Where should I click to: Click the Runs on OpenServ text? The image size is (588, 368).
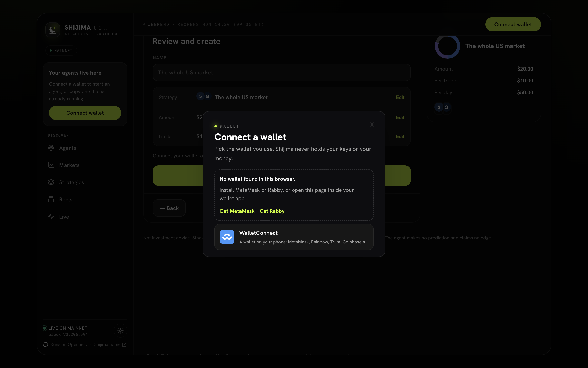click(69, 344)
